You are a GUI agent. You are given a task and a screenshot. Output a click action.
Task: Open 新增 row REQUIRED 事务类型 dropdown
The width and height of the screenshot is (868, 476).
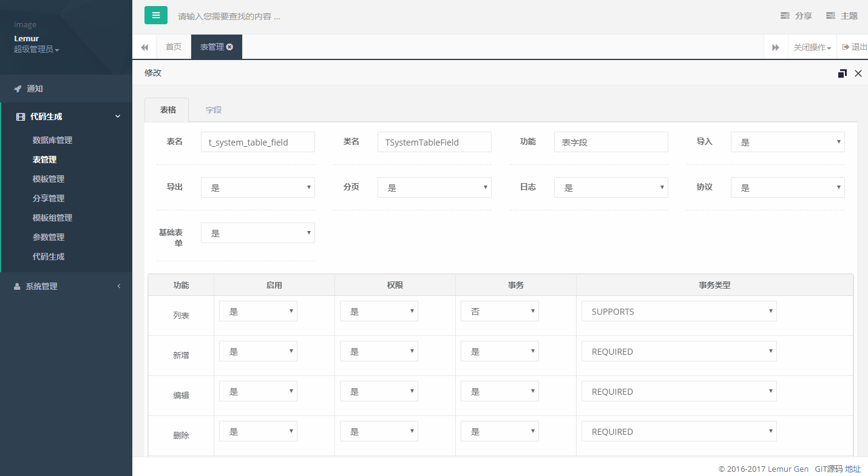tap(679, 351)
